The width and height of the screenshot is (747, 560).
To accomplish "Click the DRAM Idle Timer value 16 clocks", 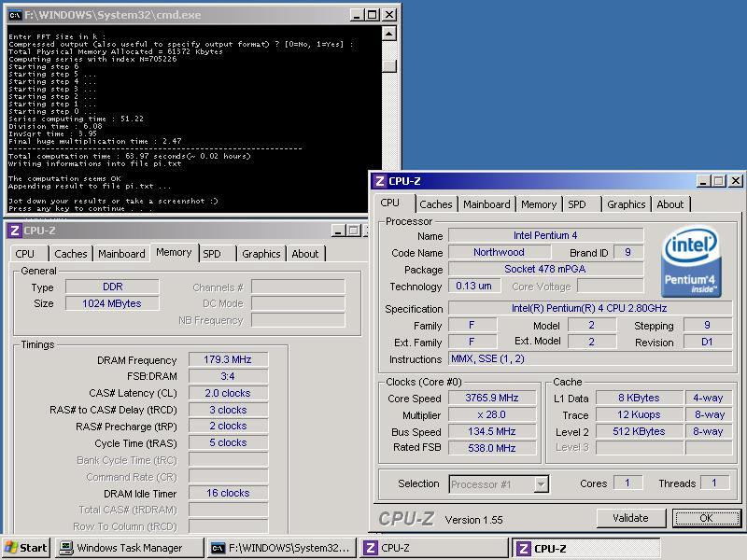I will [x=228, y=493].
